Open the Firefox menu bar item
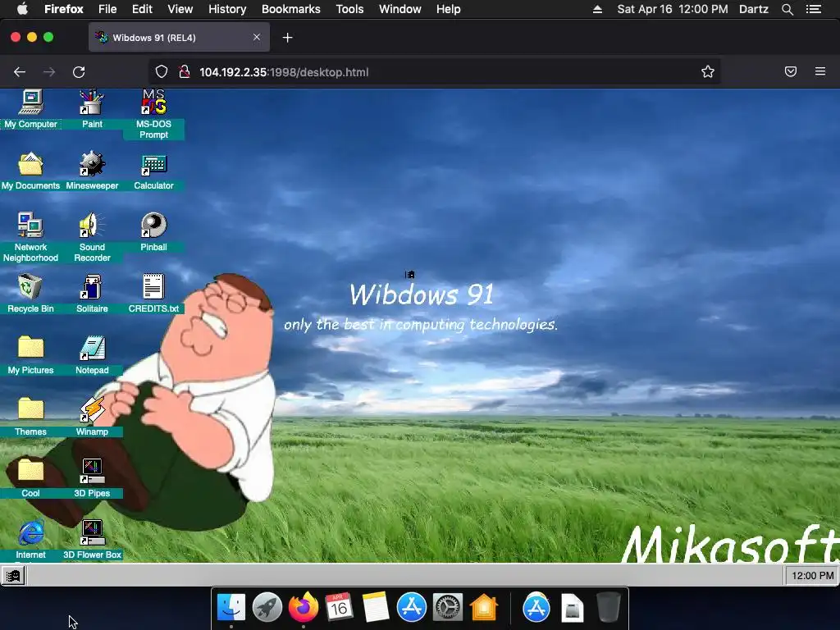The width and height of the screenshot is (840, 630). (64, 9)
